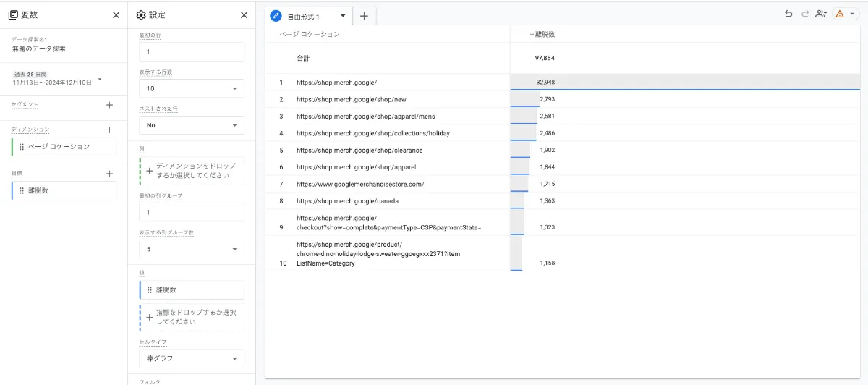The image size is (868, 385).
Task: Select the 離脱数 chip under 値
Action: (192, 289)
